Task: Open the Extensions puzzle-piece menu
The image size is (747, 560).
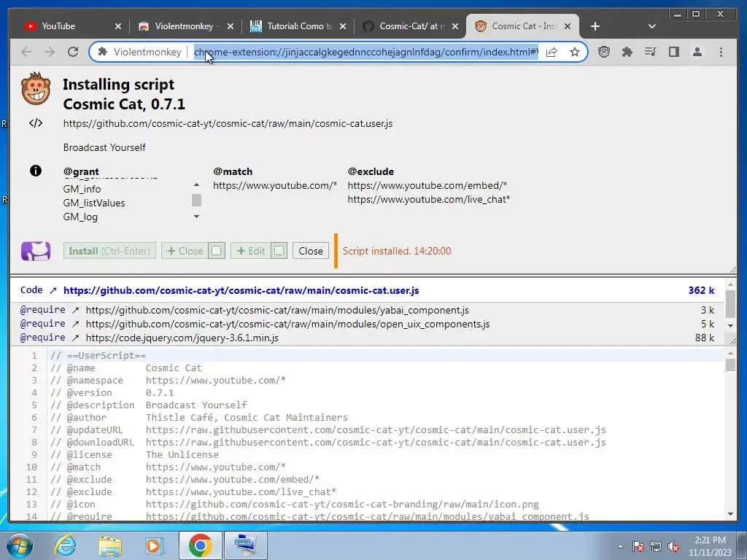Action: pyautogui.click(x=627, y=52)
